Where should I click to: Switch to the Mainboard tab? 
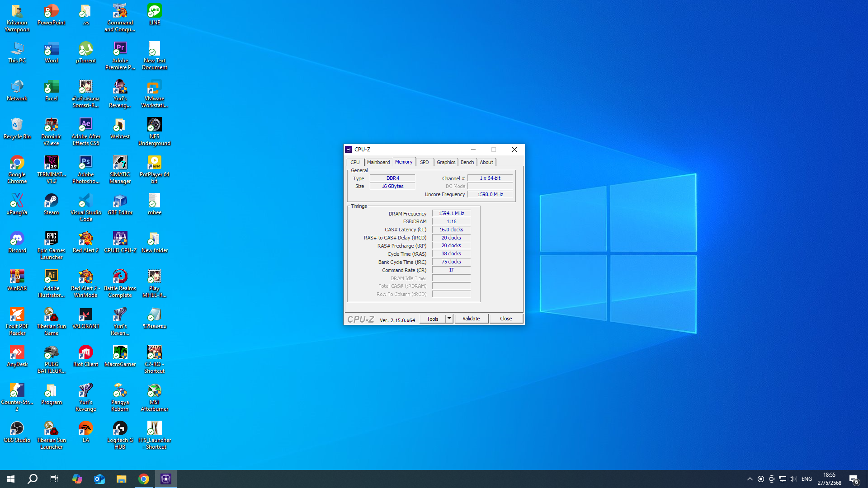(378, 162)
